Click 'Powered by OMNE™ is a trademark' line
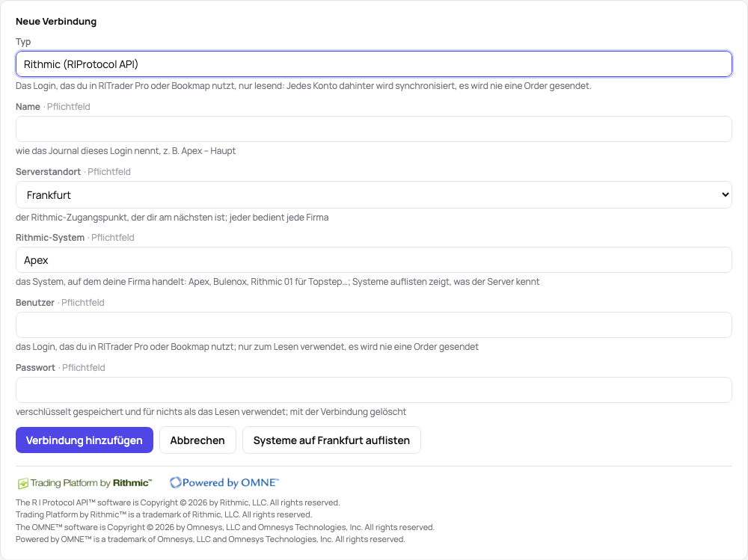This screenshot has height=560, width=748. click(210, 540)
